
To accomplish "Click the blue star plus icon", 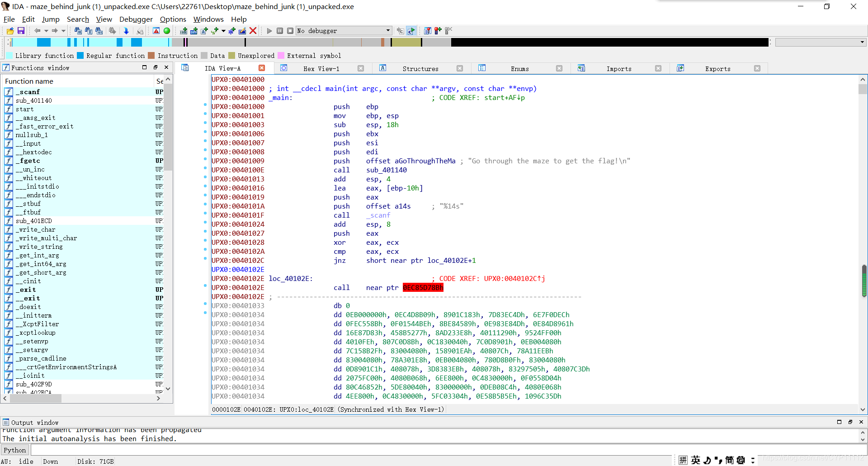I will coord(232,31).
